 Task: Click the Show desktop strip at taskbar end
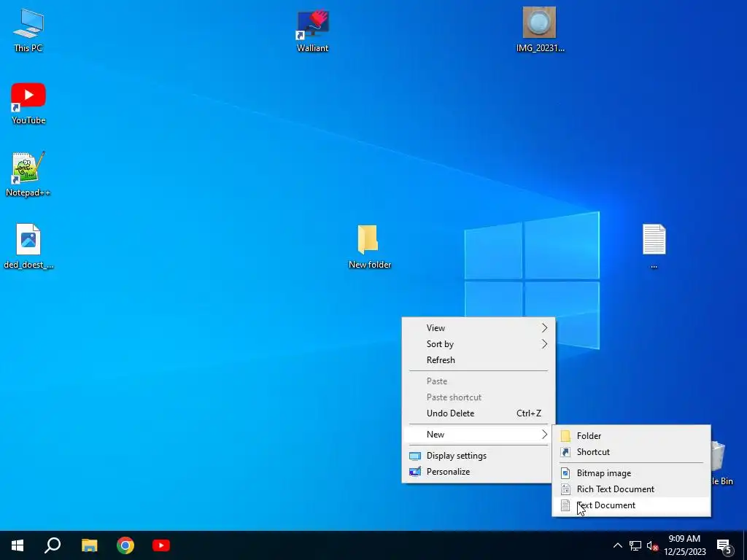(745, 545)
